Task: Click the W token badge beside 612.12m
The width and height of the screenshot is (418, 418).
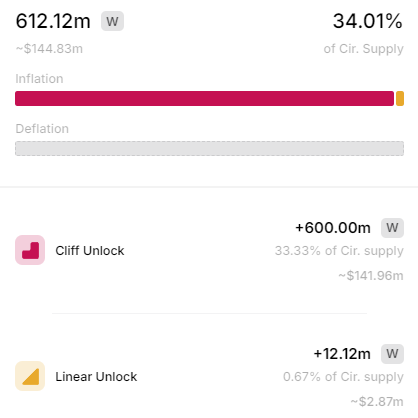Action: coord(112,21)
